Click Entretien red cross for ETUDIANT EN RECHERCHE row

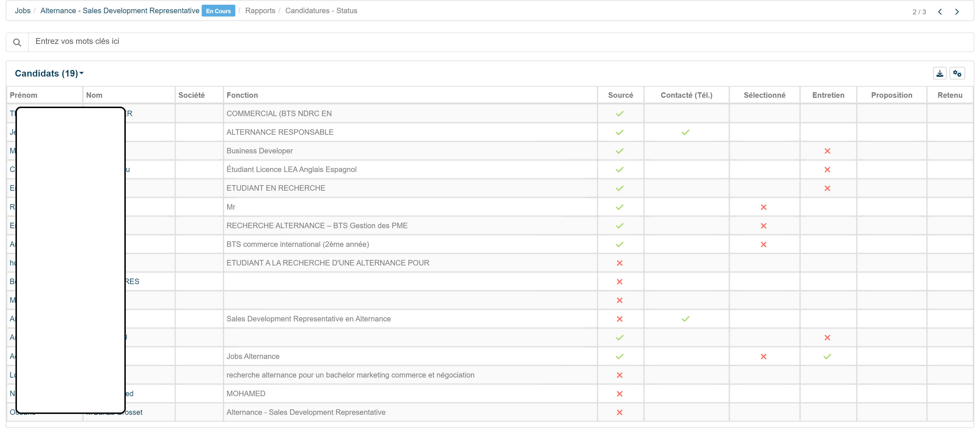[828, 188]
